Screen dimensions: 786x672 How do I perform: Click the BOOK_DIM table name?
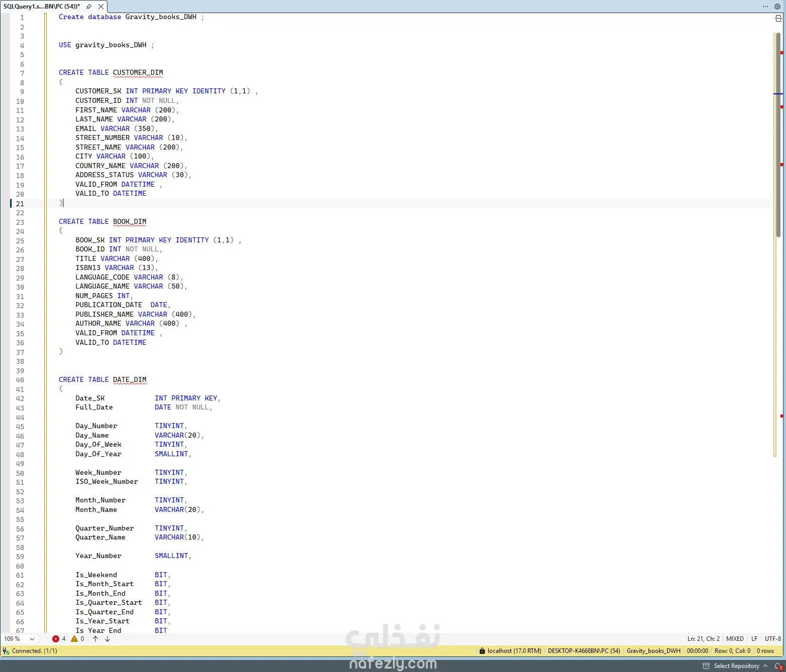(x=130, y=222)
